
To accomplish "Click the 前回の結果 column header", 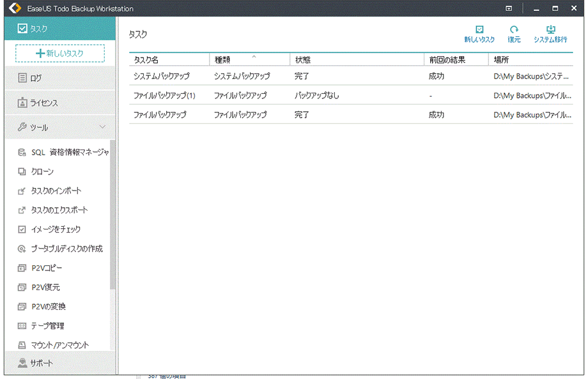I will tap(456, 59).
